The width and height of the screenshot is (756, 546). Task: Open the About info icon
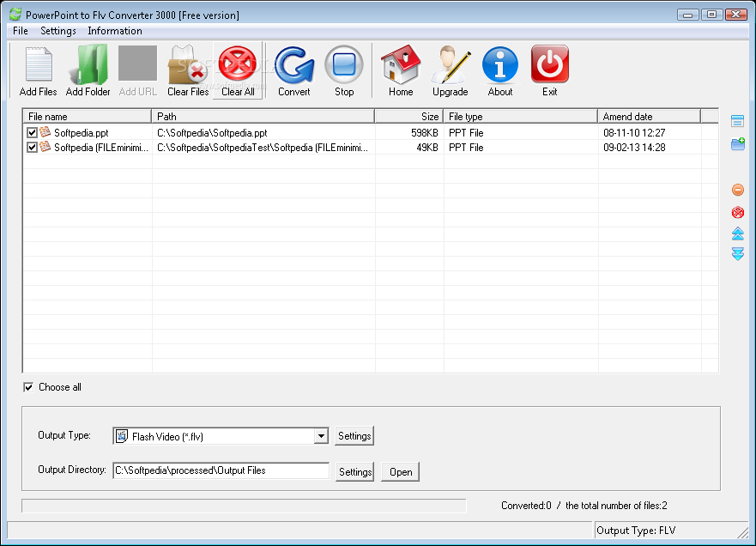[x=500, y=64]
